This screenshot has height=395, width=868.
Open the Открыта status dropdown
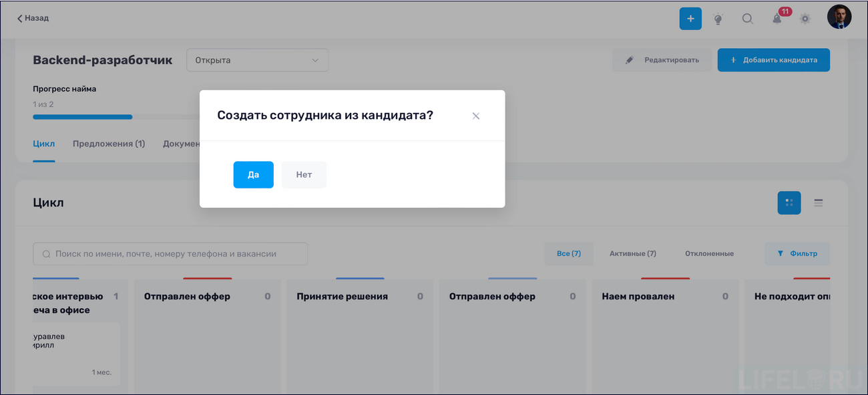click(257, 59)
